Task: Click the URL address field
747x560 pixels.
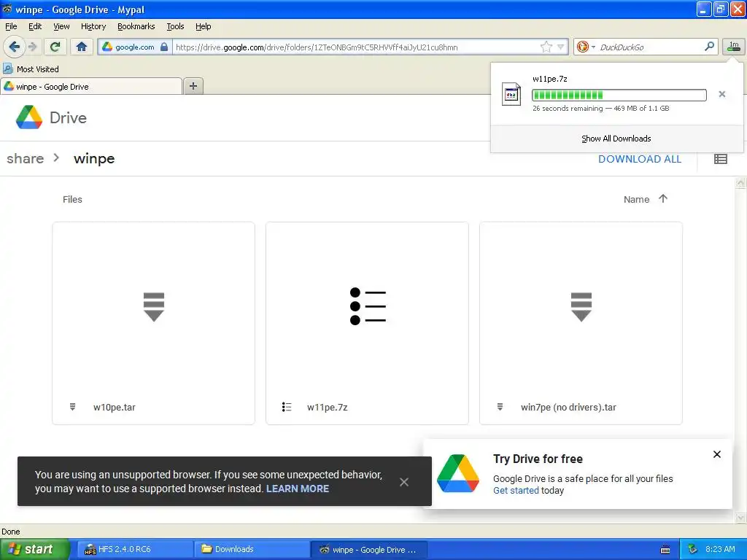Action: click(355, 47)
